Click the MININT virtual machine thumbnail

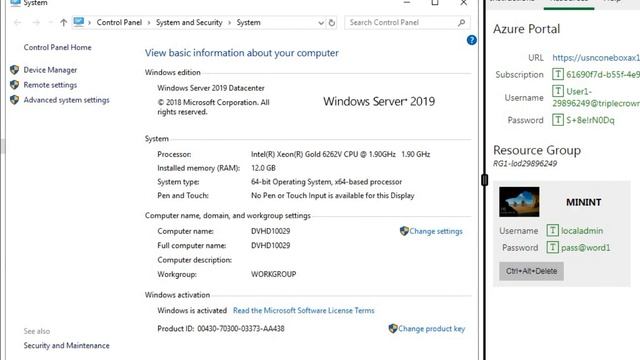tap(519, 202)
